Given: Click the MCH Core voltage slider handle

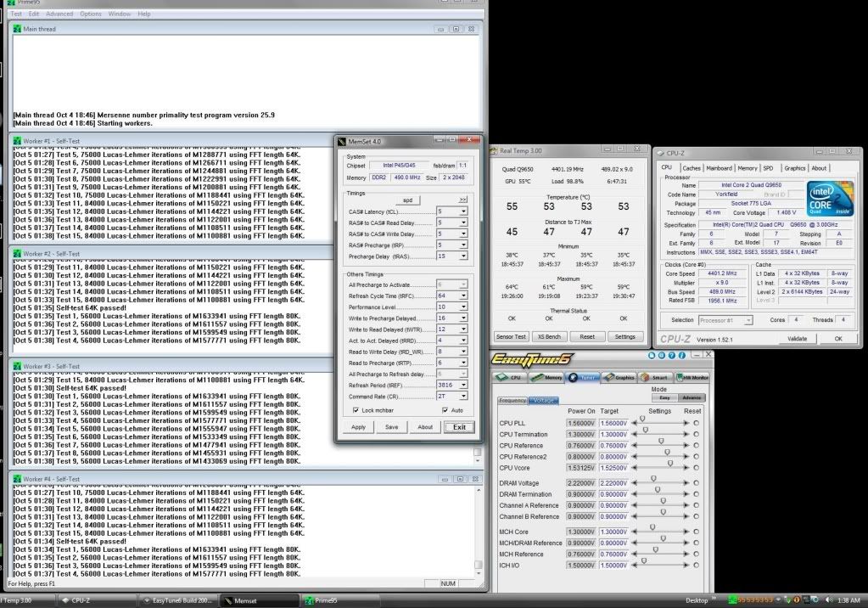Looking at the screenshot, I should pyautogui.click(x=652, y=527).
